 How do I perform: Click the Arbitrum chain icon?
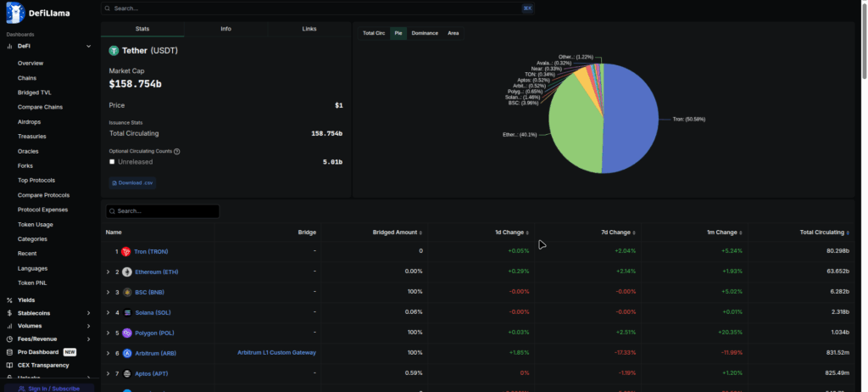coord(127,353)
